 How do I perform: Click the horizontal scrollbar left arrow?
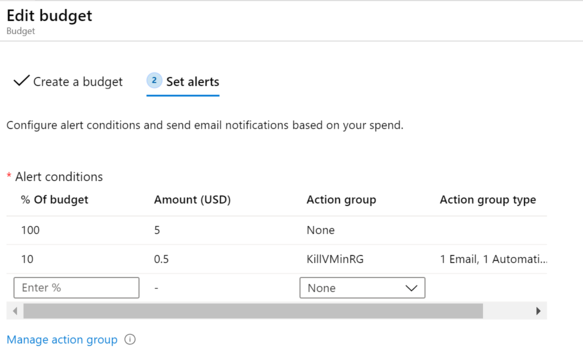point(15,311)
